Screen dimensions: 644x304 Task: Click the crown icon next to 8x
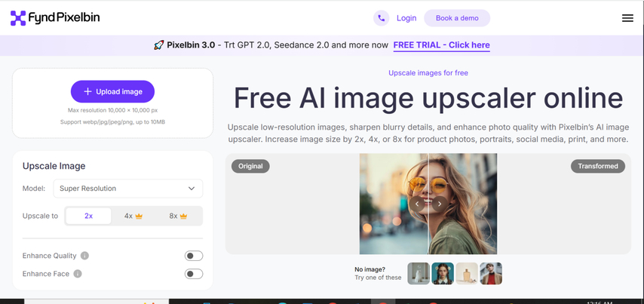pos(183,216)
